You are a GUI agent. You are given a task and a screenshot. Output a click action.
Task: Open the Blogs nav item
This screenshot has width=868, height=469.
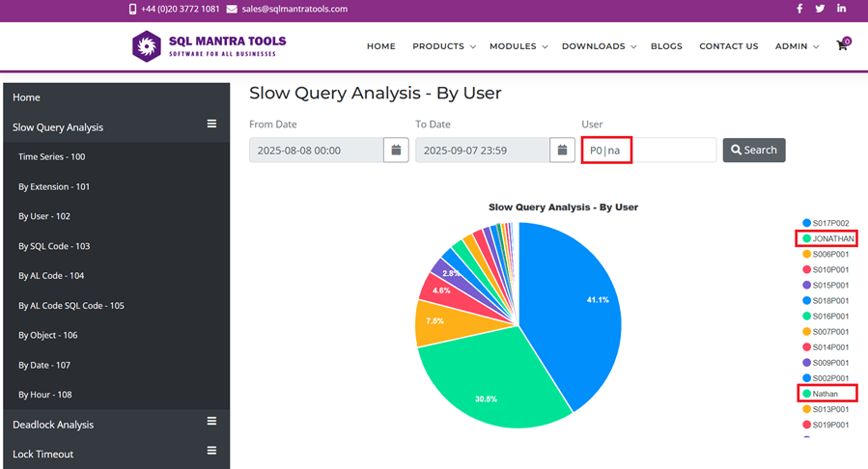coord(666,46)
